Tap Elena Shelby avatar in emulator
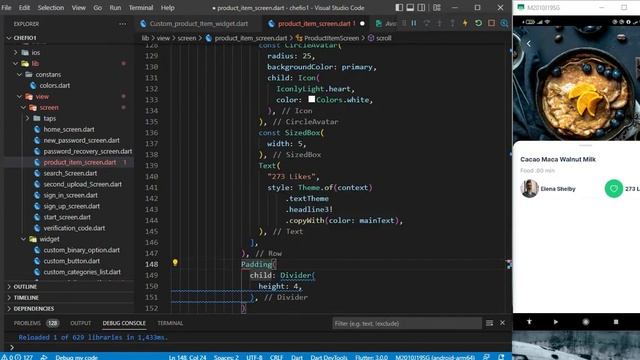The width and height of the screenshot is (640, 360). [529, 189]
